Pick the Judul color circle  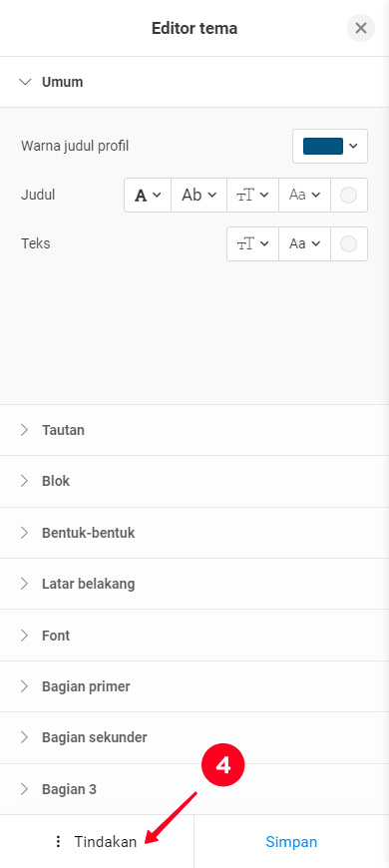point(349,195)
